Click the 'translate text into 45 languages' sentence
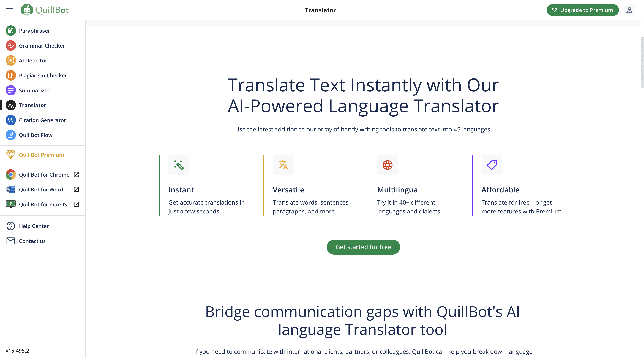Screen dimensions: 644x358 [363, 129]
